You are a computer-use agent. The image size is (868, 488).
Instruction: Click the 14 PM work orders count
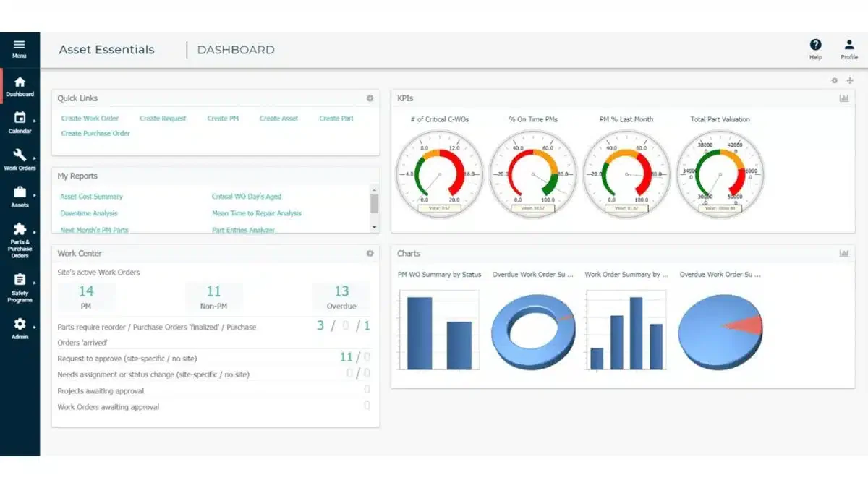pos(86,291)
